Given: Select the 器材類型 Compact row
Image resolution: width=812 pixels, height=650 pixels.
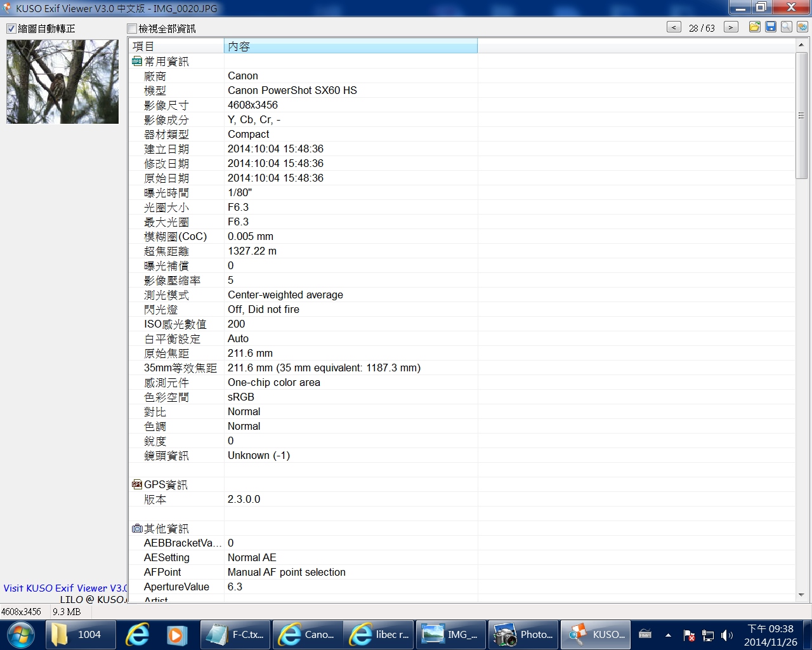Looking at the screenshot, I should pos(462,135).
